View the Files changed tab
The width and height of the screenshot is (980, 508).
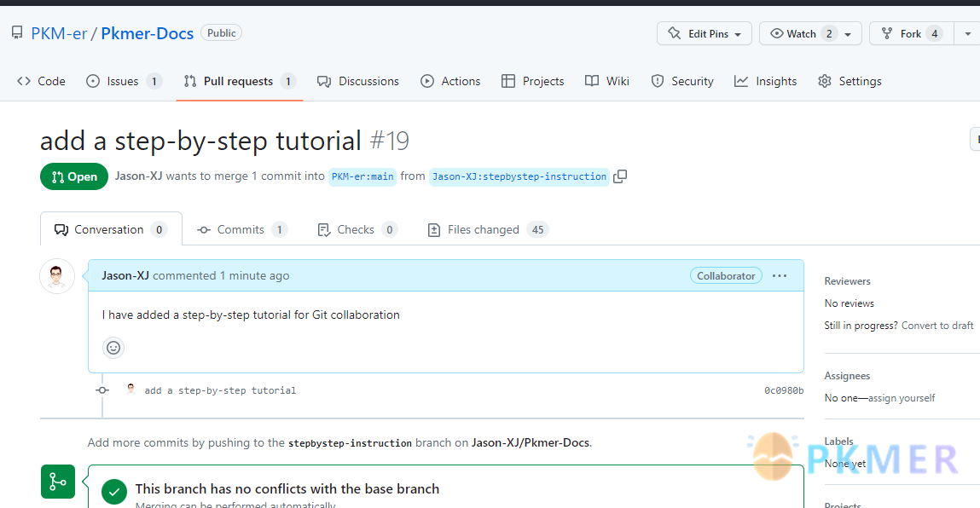[488, 230]
